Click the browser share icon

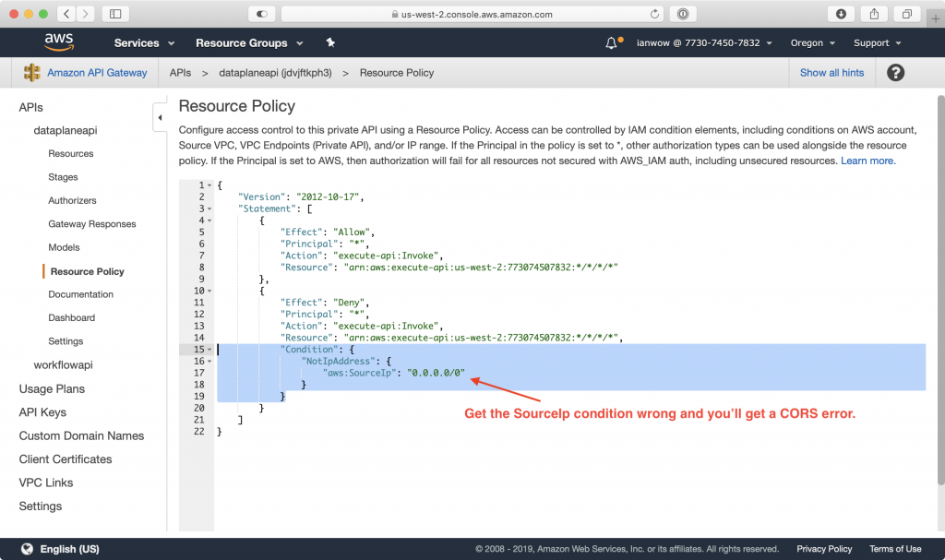coord(873,14)
